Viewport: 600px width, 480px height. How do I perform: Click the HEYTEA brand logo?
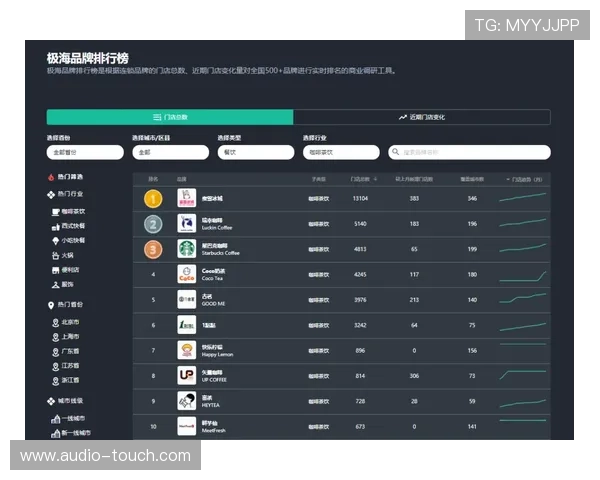(x=186, y=401)
